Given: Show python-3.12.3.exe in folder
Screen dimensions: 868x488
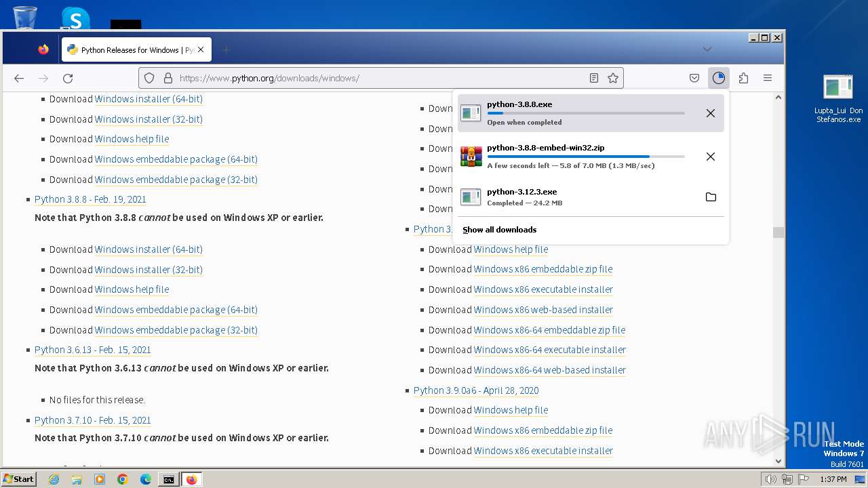Looking at the screenshot, I should tap(711, 197).
